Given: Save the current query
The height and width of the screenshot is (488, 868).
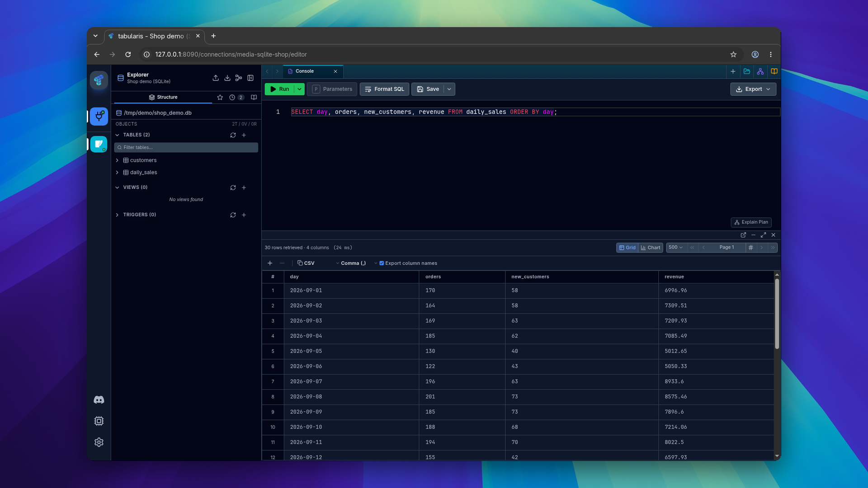Looking at the screenshot, I should [428, 89].
